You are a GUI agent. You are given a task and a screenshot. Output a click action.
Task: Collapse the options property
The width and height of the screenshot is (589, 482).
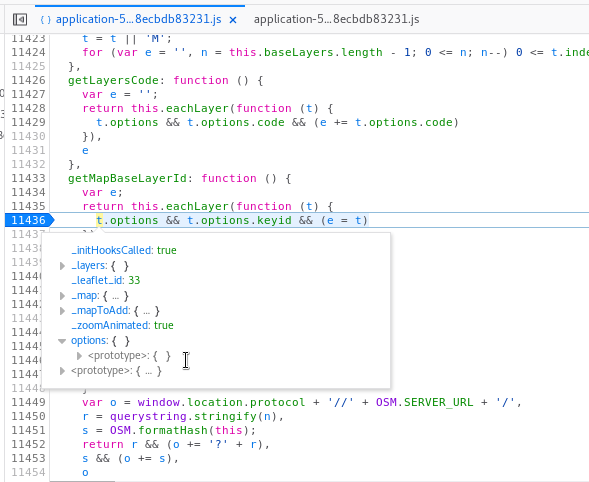(x=62, y=341)
